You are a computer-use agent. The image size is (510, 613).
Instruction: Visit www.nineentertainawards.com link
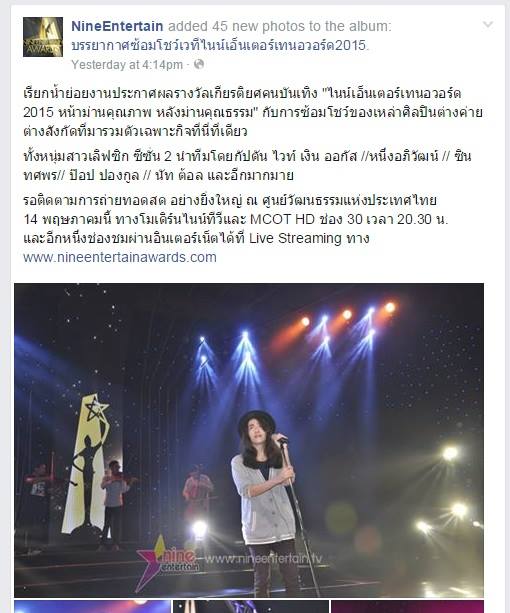(120, 257)
